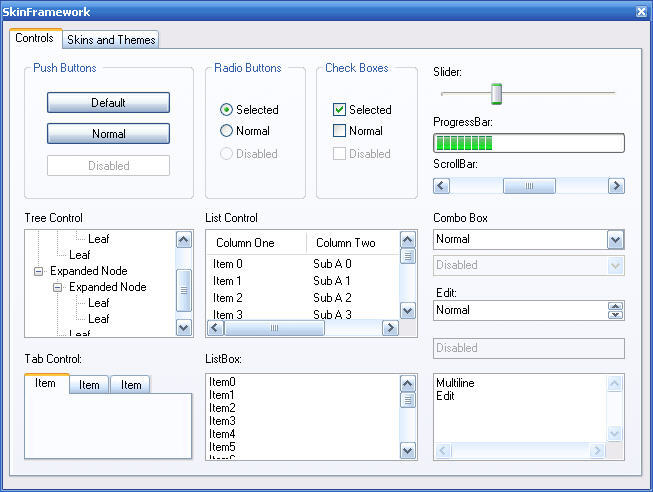This screenshot has height=492, width=653.
Task: Increase the Edit spinner value with the up arrow
Action: point(616,306)
